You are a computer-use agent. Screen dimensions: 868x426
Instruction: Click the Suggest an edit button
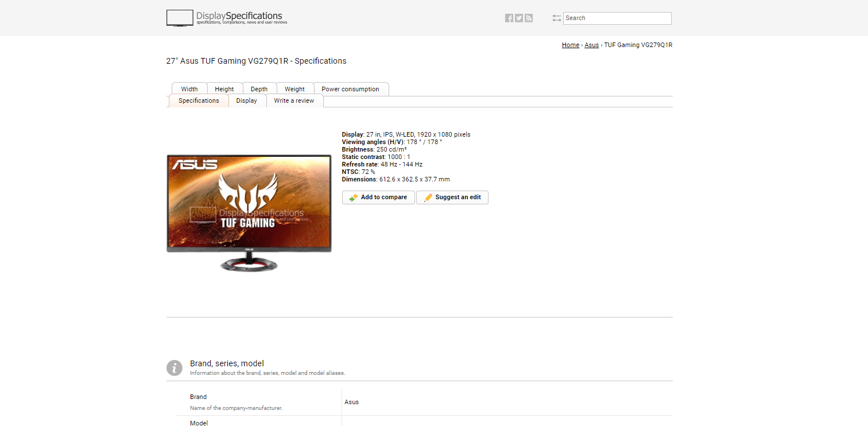[452, 197]
